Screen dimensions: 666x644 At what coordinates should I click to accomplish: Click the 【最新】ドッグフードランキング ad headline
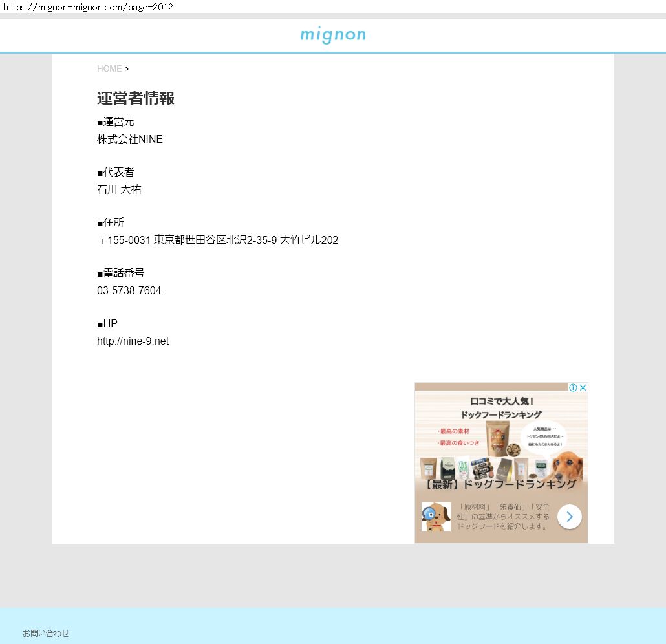coord(501,484)
